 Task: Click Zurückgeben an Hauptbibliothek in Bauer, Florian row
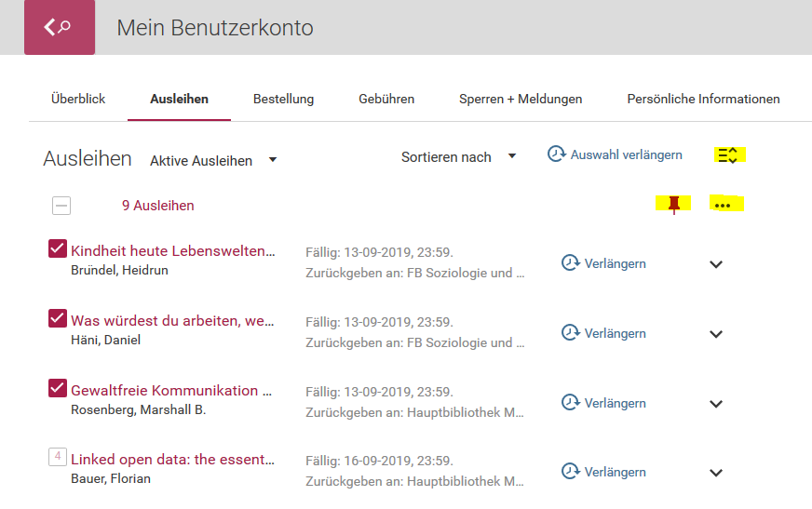tap(414, 481)
